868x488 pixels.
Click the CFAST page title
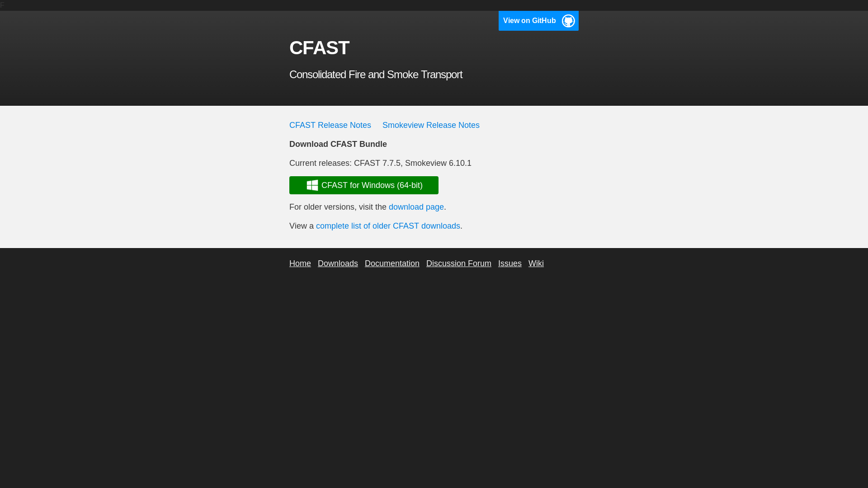click(319, 48)
